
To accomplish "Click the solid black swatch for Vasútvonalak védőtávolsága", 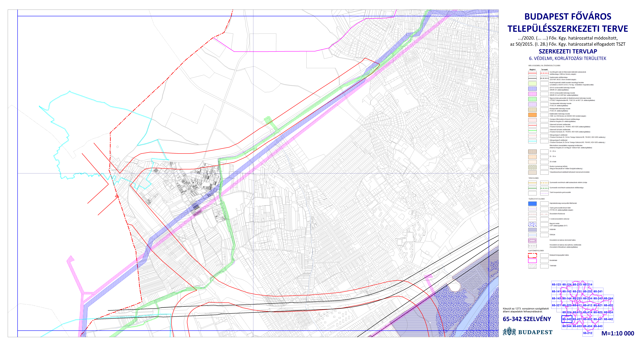I will point(532,78).
